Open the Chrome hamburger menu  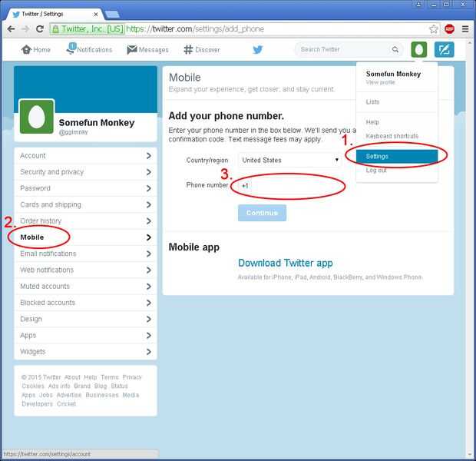pos(465,29)
